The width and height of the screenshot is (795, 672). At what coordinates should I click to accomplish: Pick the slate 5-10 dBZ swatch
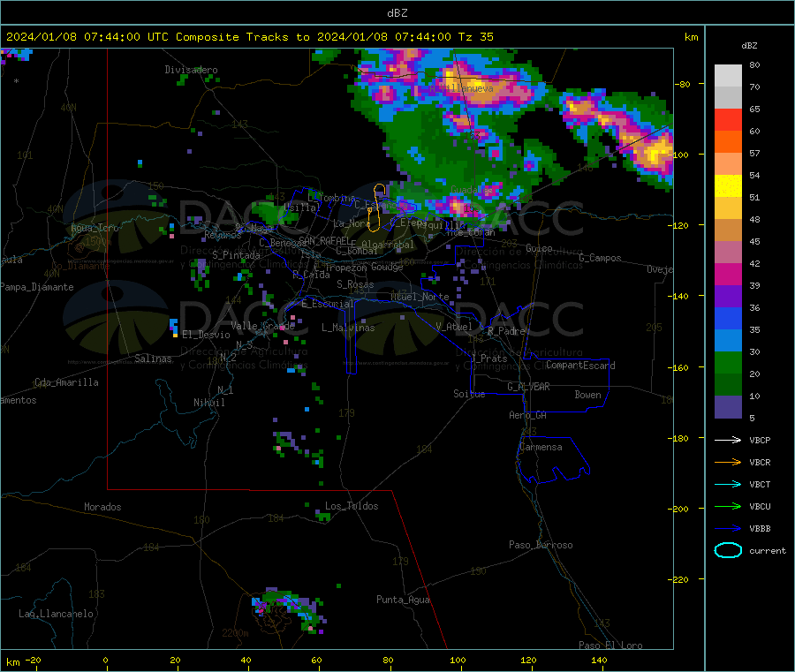click(x=728, y=407)
